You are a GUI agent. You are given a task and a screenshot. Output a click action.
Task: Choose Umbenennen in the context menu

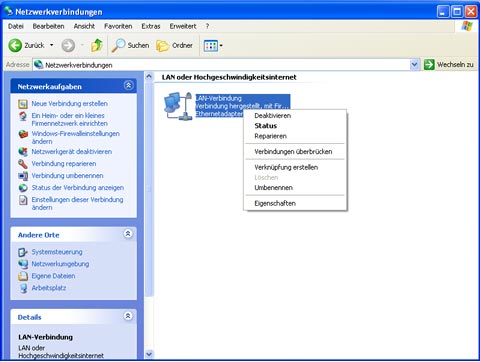coord(295,188)
